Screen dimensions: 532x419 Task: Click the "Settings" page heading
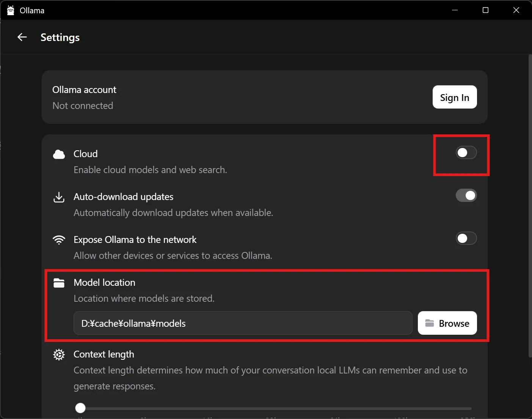[60, 38]
